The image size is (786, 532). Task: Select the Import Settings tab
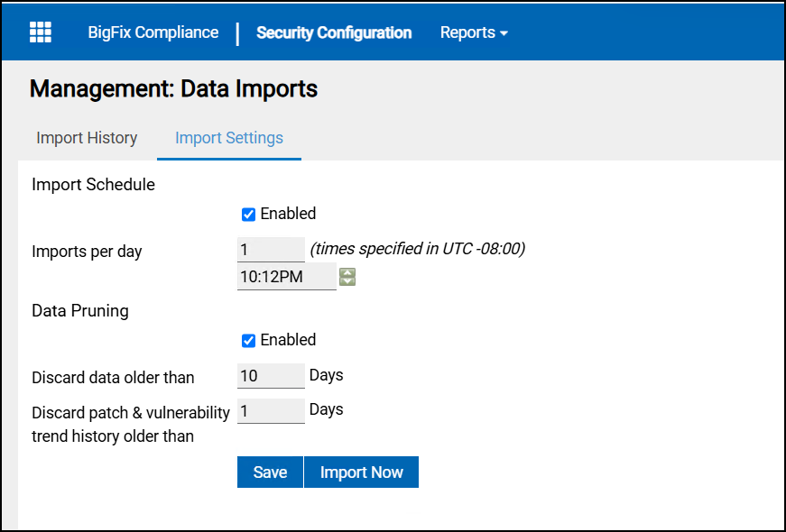[x=229, y=138]
